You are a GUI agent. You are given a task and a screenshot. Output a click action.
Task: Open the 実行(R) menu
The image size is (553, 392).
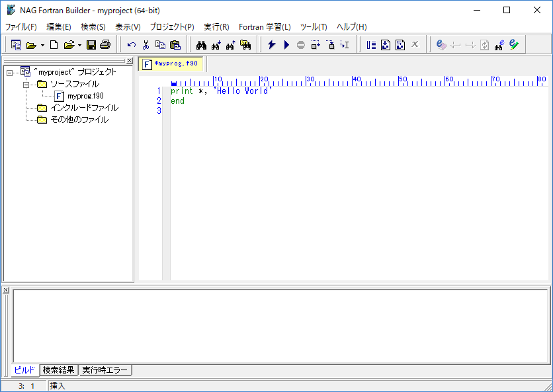216,27
